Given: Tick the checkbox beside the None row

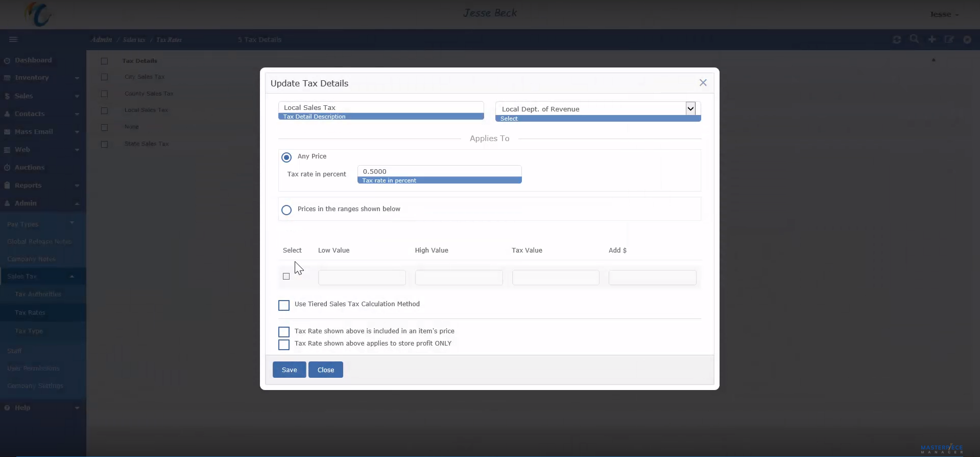Looking at the screenshot, I should click(104, 127).
